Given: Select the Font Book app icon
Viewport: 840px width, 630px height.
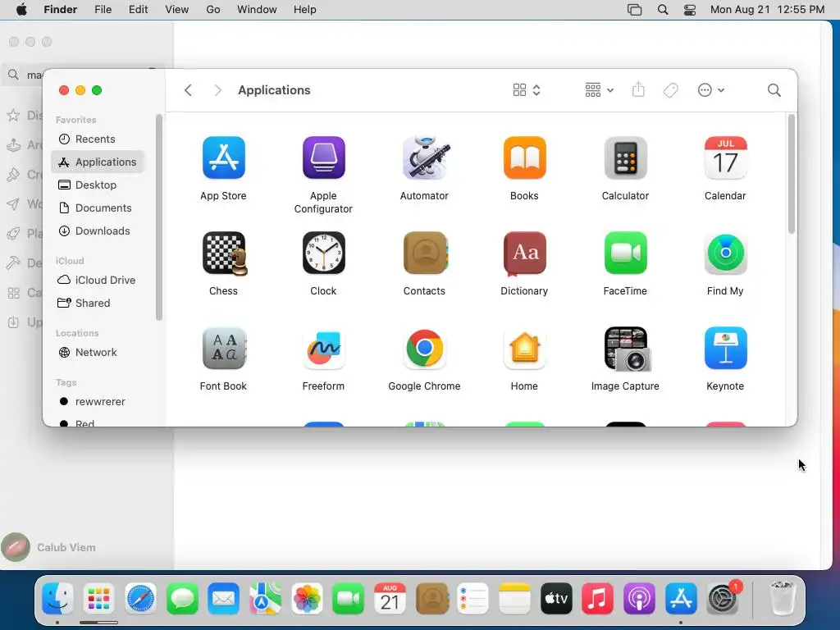Looking at the screenshot, I should click(225, 348).
